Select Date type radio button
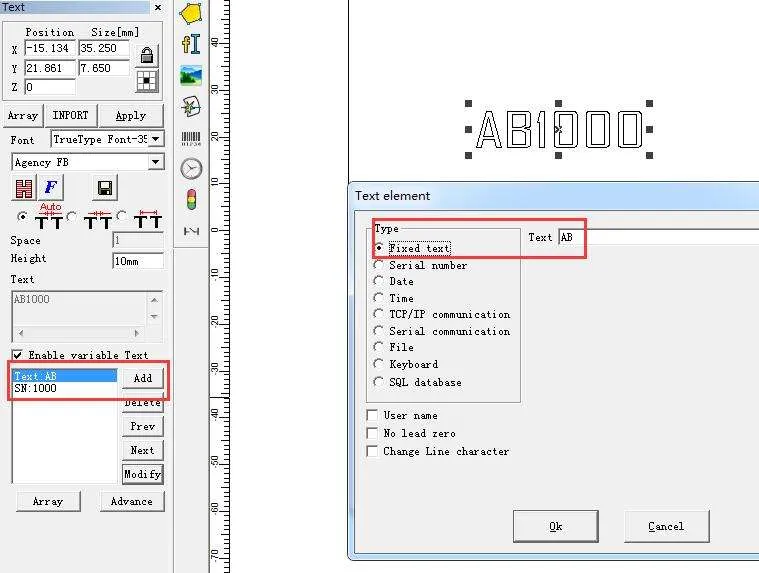This screenshot has width=759, height=573. coord(379,281)
